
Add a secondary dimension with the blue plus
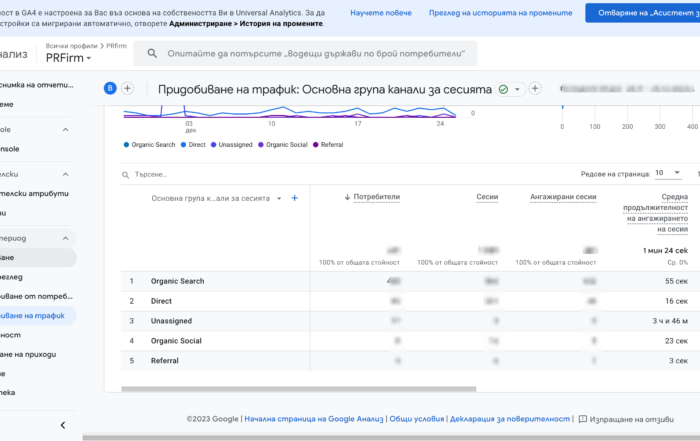(x=295, y=198)
